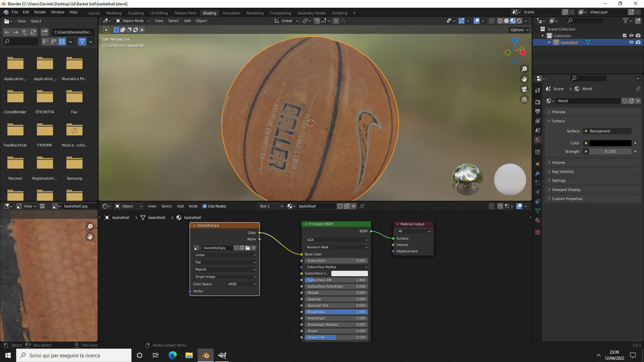Switch to Geometry Nodes workspace tab

pos(311,13)
